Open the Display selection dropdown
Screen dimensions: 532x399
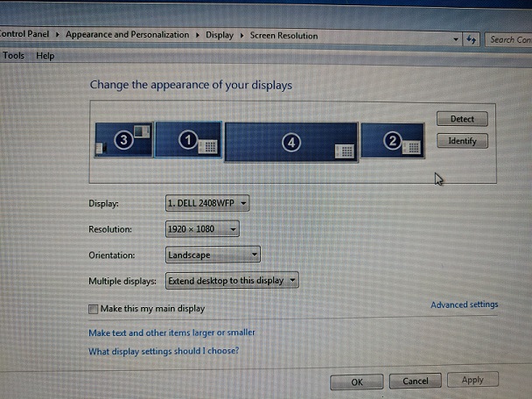click(x=207, y=203)
